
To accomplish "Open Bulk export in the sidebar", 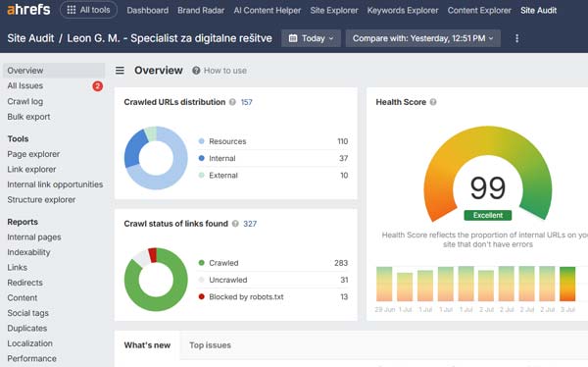I will pos(28,117).
